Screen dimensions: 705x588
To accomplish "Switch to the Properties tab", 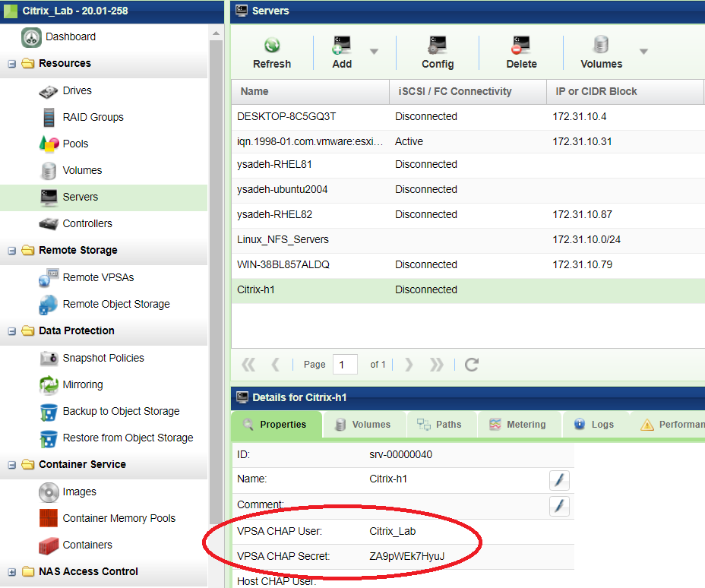I will 277,425.
